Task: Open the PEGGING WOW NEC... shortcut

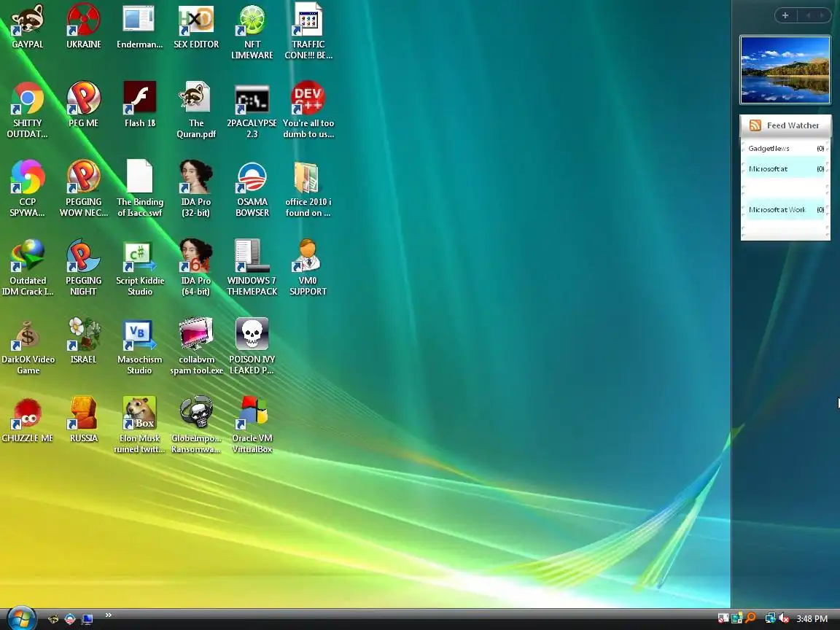Action: pos(84,189)
